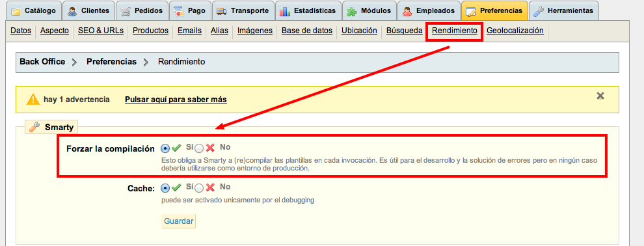Open Productos preferences submenu

point(151,31)
